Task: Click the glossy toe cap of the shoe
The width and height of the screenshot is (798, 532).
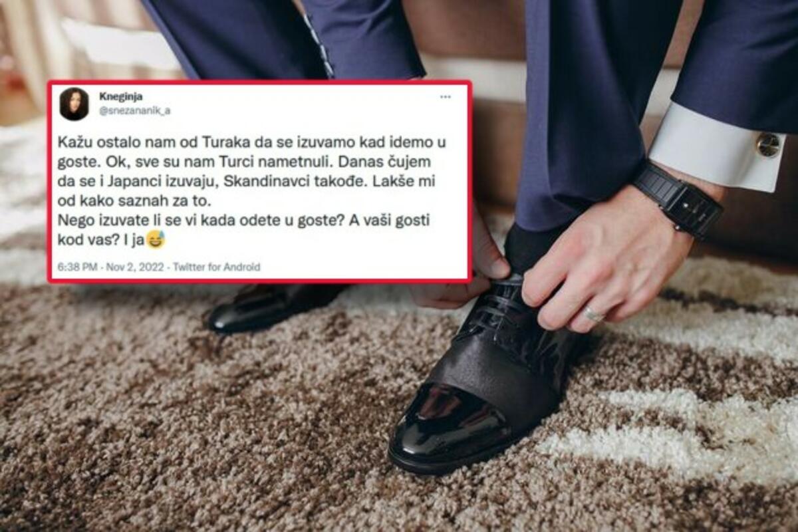Action: click(x=452, y=425)
